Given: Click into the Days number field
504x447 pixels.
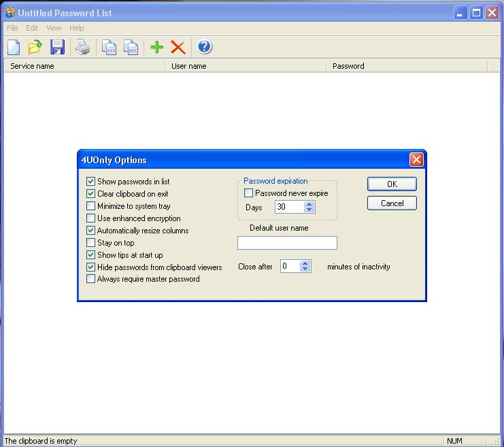Looking at the screenshot, I should [x=290, y=207].
